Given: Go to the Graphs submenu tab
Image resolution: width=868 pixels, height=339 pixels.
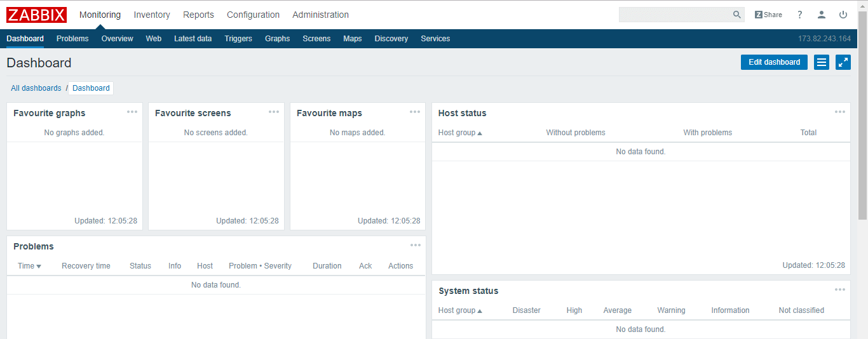Looking at the screenshot, I should (x=278, y=39).
